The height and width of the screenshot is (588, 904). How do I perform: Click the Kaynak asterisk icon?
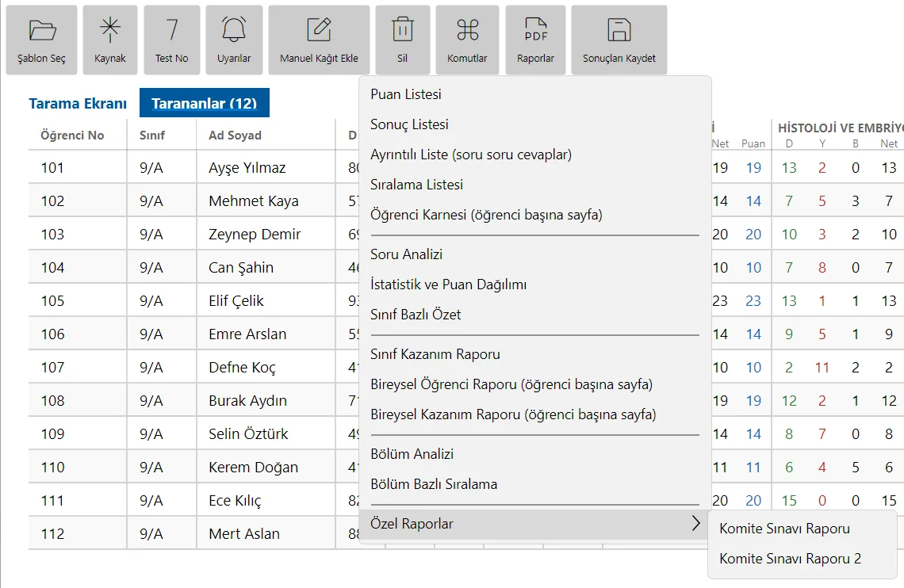(110, 30)
